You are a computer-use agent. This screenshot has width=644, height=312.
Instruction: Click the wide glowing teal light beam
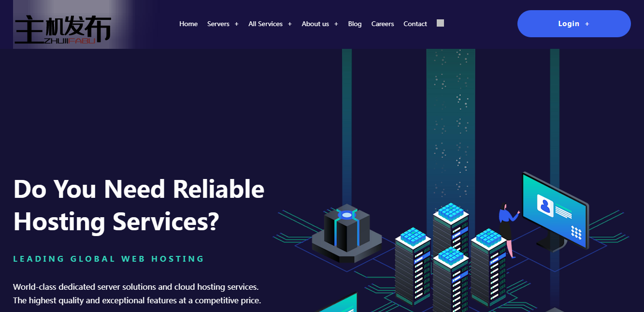pyautogui.click(x=450, y=121)
